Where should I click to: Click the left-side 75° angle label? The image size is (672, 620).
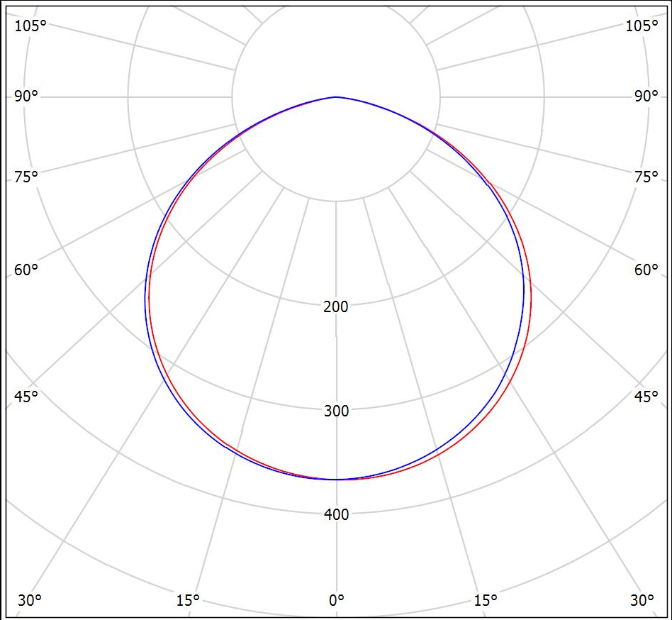click(26, 177)
